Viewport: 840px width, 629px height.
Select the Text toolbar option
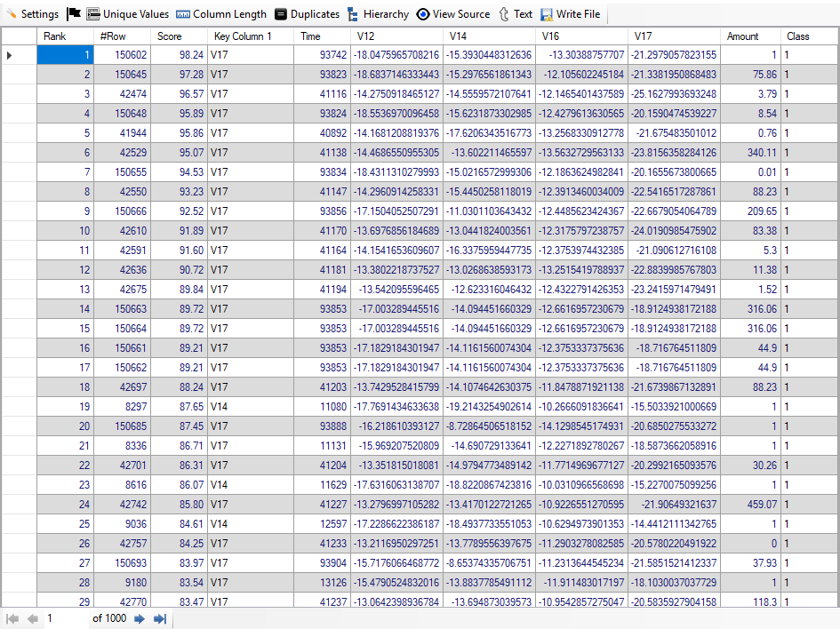[x=516, y=14]
